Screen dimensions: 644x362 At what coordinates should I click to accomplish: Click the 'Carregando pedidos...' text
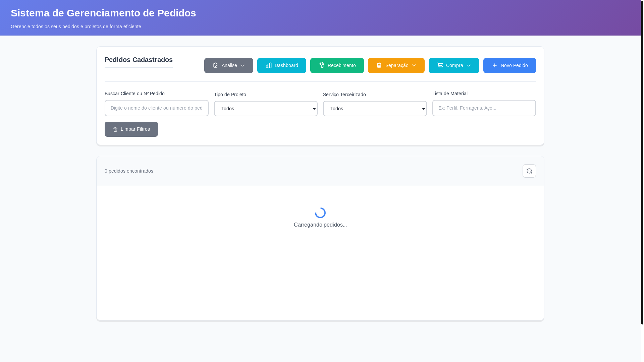coord(320,225)
